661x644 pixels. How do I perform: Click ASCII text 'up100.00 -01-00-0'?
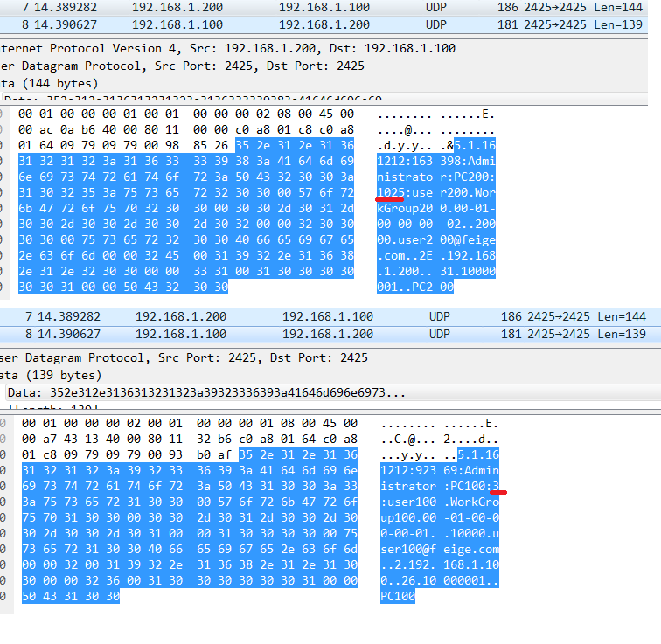(x=440, y=517)
